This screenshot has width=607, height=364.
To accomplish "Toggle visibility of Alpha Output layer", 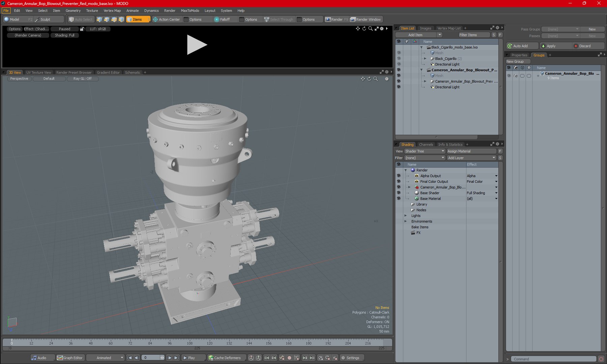I will click(x=399, y=176).
